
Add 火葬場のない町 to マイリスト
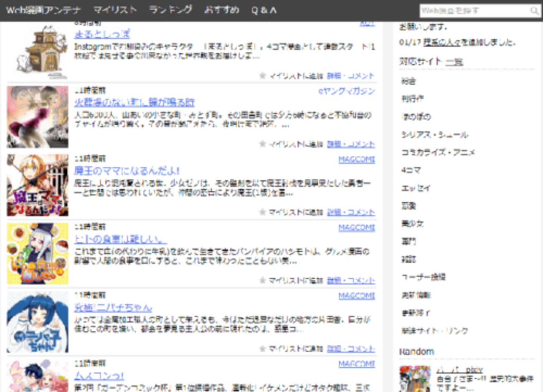pyautogui.click(x=296, y=144)
